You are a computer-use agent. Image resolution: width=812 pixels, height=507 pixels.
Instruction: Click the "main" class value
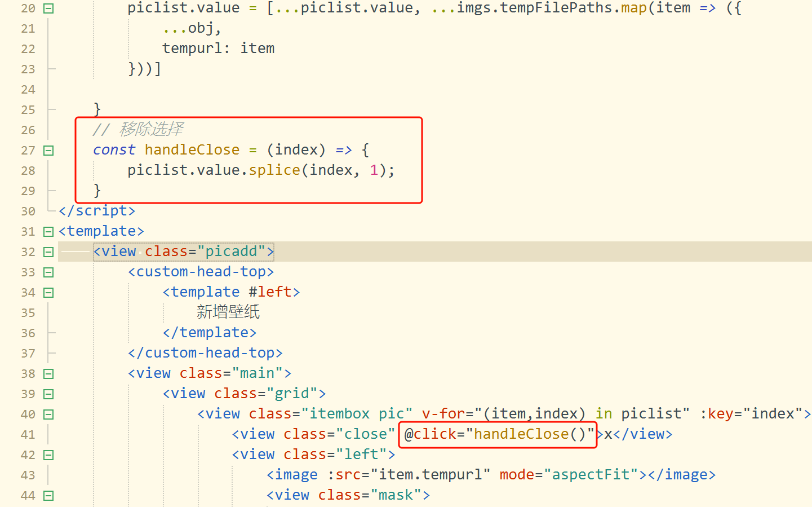258,373
